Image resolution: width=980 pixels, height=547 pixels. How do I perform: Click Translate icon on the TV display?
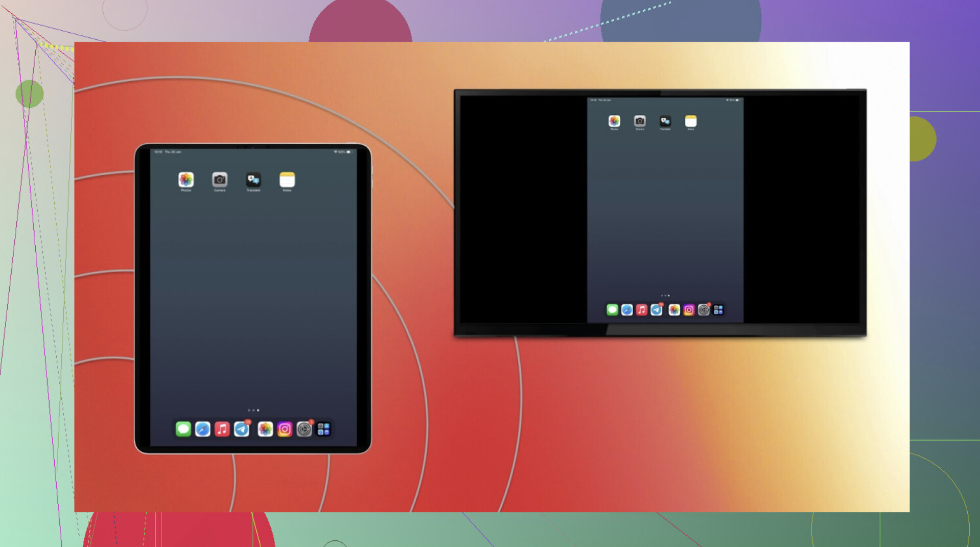[665, 121]
